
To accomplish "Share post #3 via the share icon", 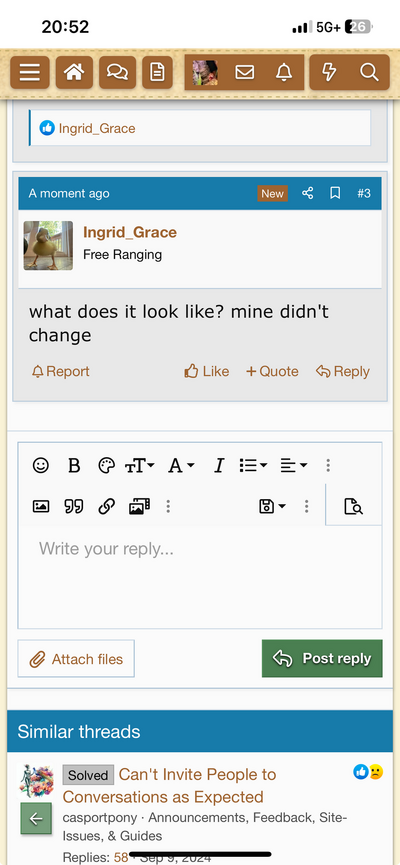I will [x=307, y=193].
